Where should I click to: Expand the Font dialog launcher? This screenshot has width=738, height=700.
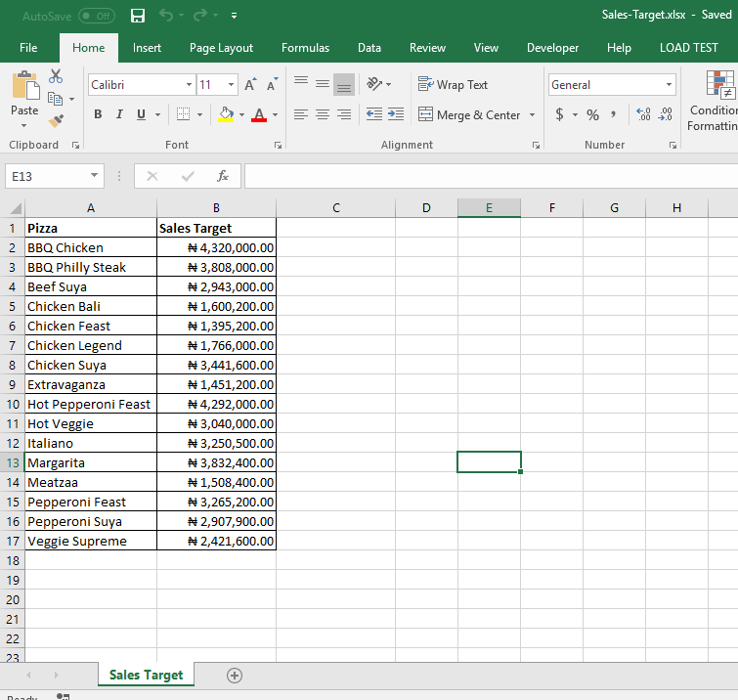(x=278, y=146)
